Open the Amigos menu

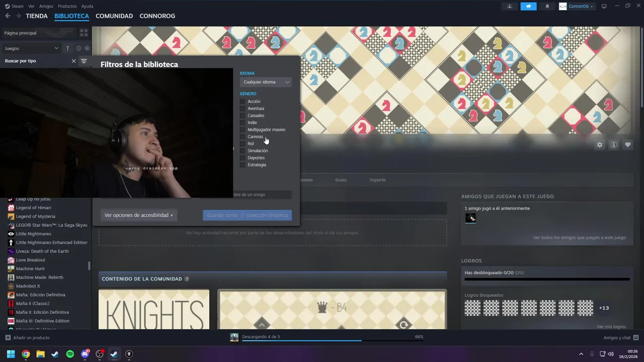(46, 7)
